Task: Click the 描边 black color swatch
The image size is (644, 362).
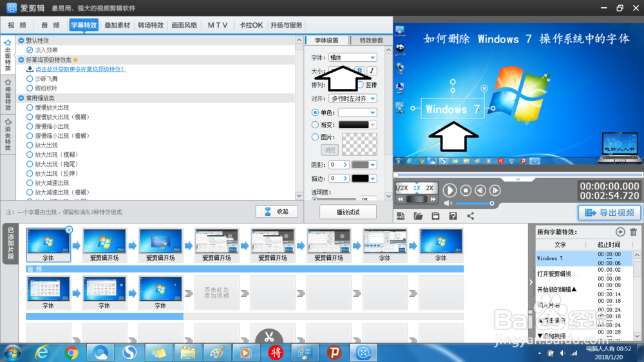Action: (x=360, y=178)
